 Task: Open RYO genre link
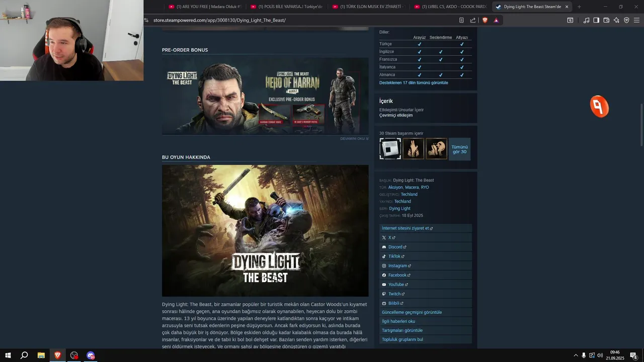click(x=425, y=187)
